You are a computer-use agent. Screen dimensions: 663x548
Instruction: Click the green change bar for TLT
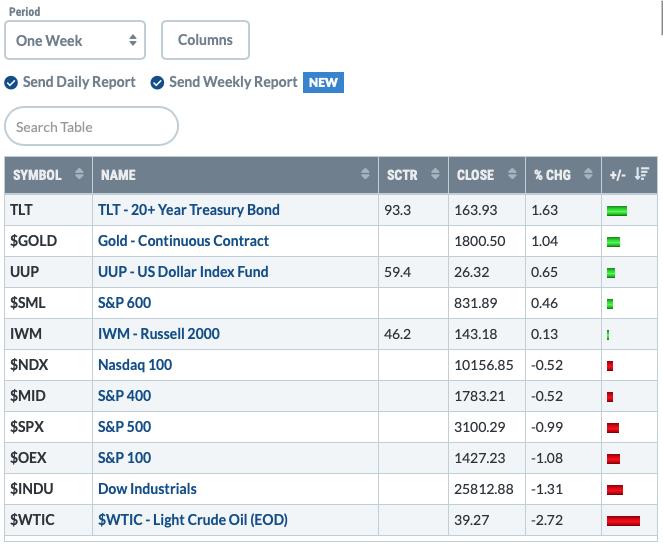point(617,211)
